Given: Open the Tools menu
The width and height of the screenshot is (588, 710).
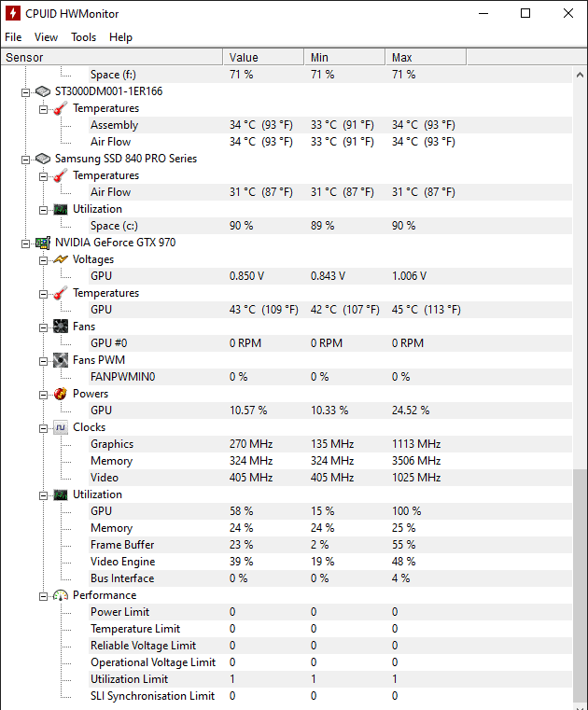Looking at the screenshot, I should click(83, 37).
